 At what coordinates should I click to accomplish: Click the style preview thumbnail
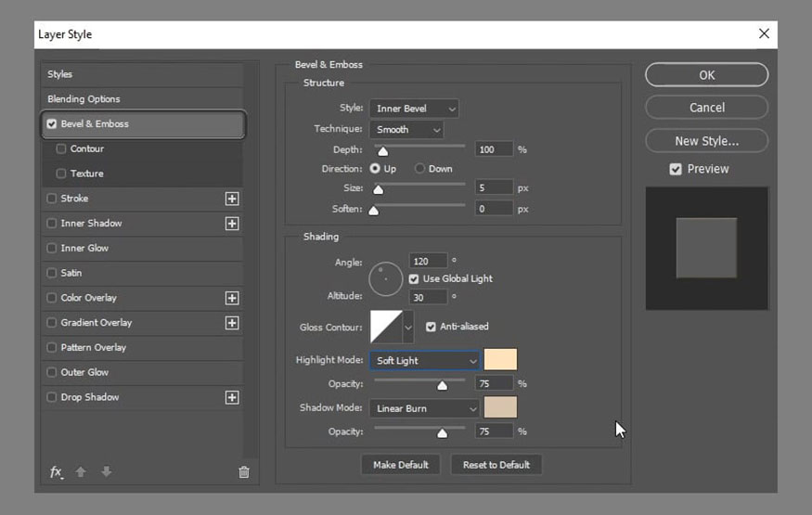click(706, 248)
